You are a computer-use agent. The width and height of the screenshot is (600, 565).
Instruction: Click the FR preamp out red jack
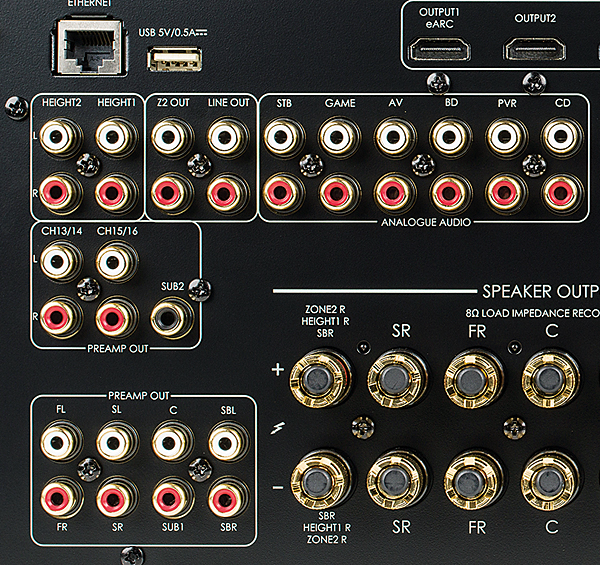(x=61, y=498)
